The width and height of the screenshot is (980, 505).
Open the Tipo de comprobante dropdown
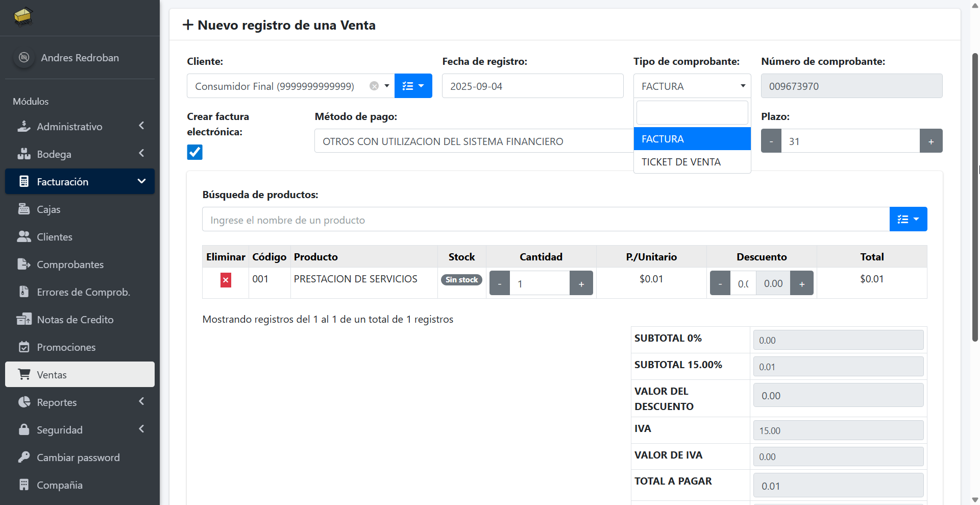692,86
